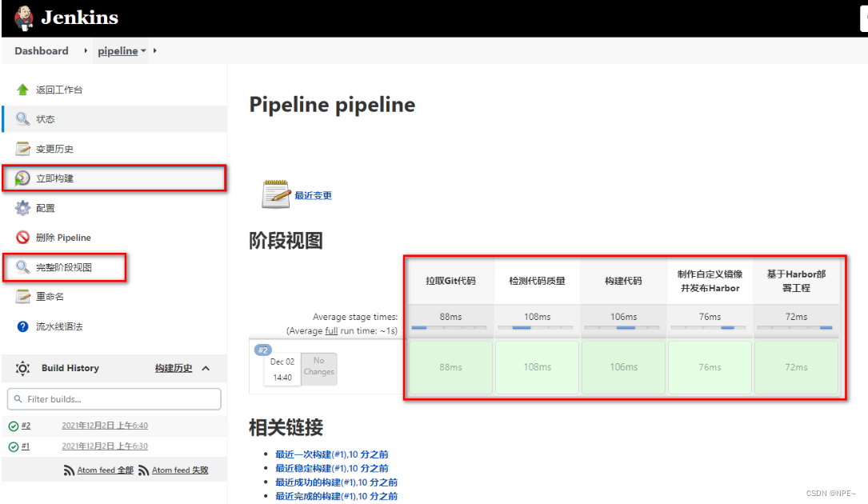Click the red prohibit icon for 删除 Pipeline
Viewport: 868px width, 504px height.
pyautogui.click(x=22, y=238)
